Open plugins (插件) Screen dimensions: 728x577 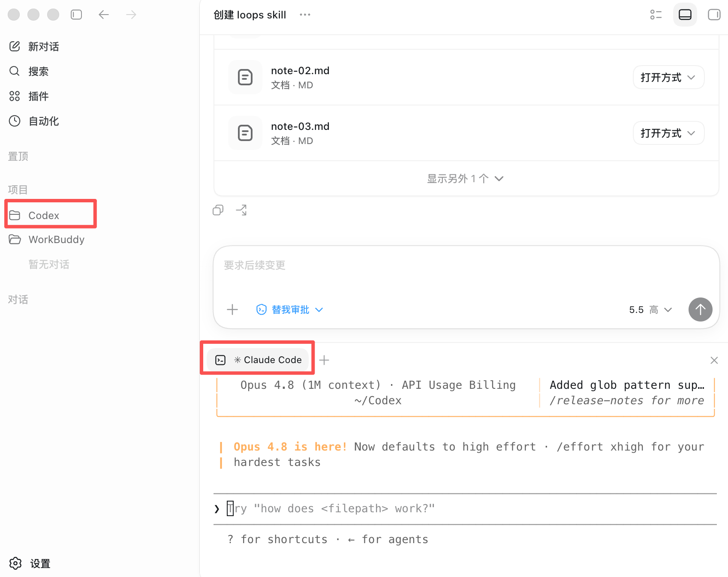29,96
